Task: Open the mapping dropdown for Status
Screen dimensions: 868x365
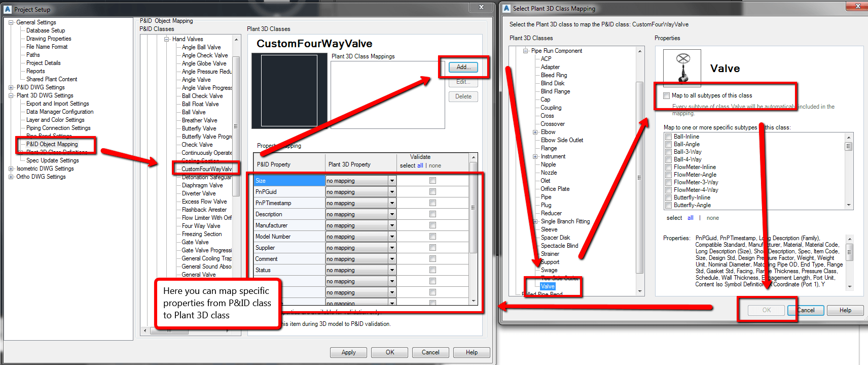Action: 392,270
